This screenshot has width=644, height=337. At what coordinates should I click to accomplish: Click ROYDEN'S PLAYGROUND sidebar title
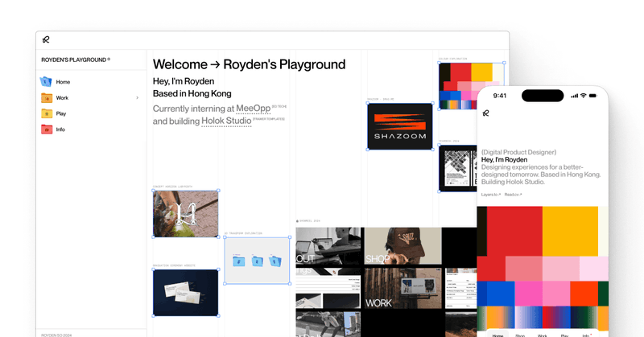[75, 60]
